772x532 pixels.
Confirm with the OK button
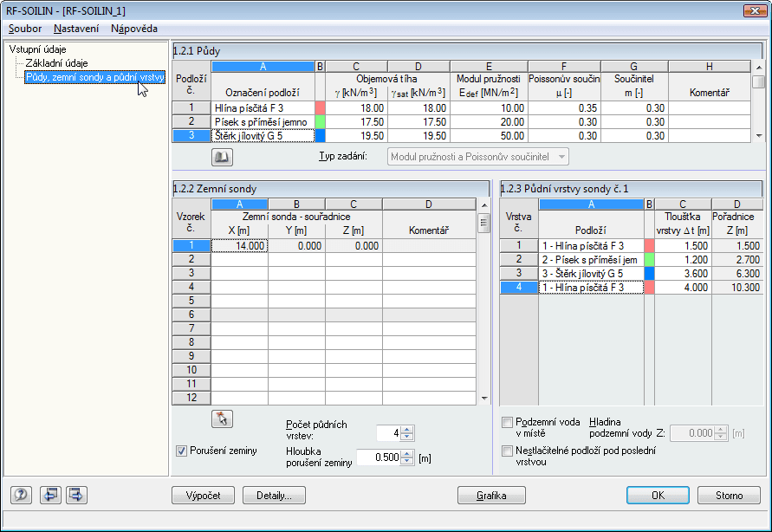click(x=658, y=495)
